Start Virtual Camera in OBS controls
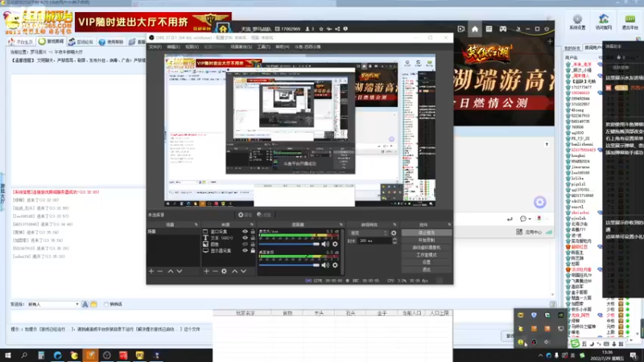The width and height of the screenshot is (644, 362). tap(427, 248)
